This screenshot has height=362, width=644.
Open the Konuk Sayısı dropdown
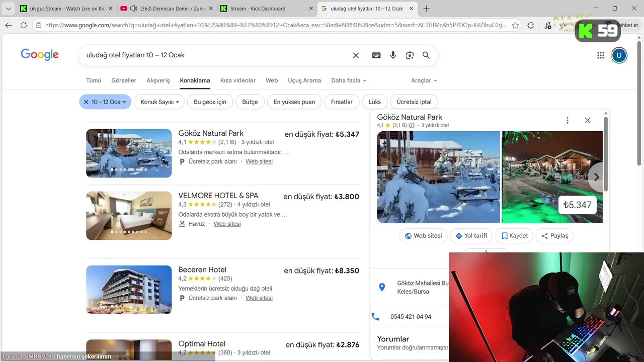[159, 102]
